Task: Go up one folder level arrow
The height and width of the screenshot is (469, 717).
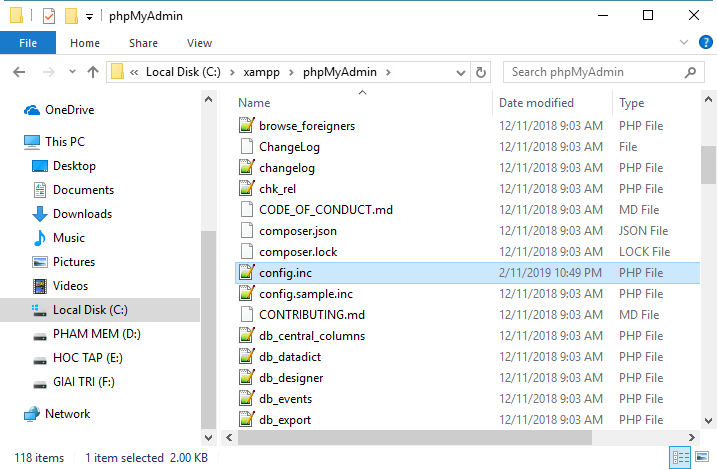Action: [x=93, y=72]
